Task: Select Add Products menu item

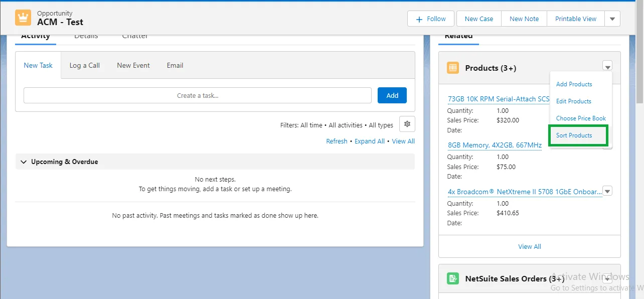Action: [x=574, y=84]
